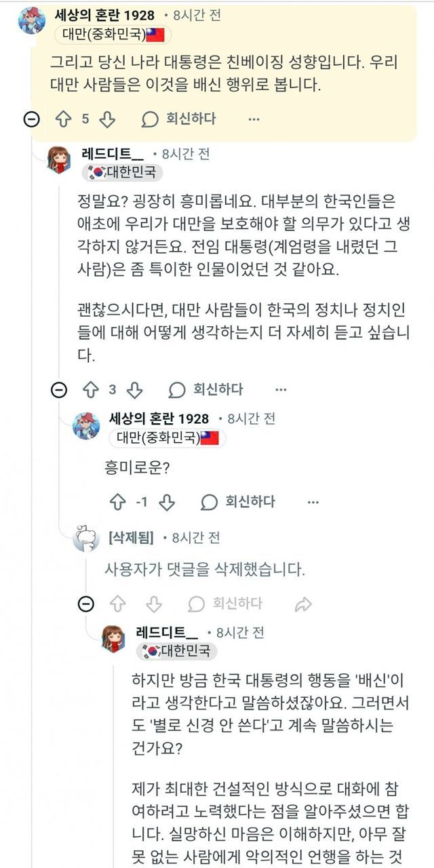The width and height of the screenshot is (434, 868).
Task: Open more options on the top comment
Action: click(x=254, y=119)
